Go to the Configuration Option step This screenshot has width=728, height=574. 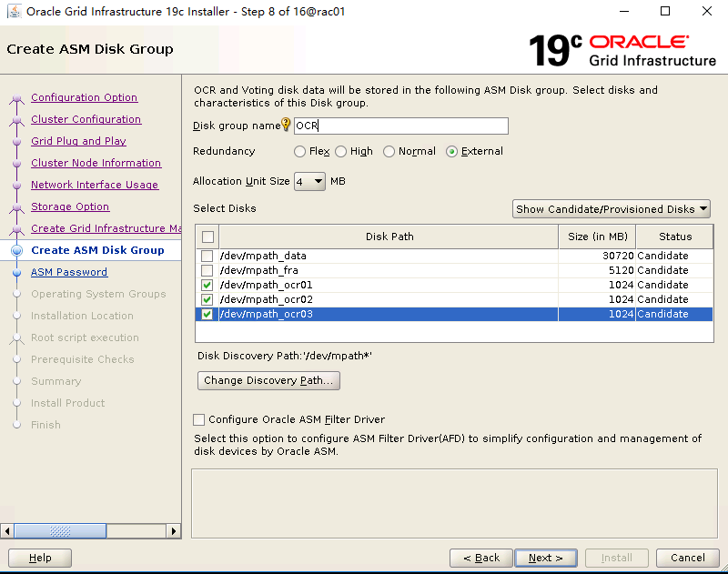tap(84, 97)
